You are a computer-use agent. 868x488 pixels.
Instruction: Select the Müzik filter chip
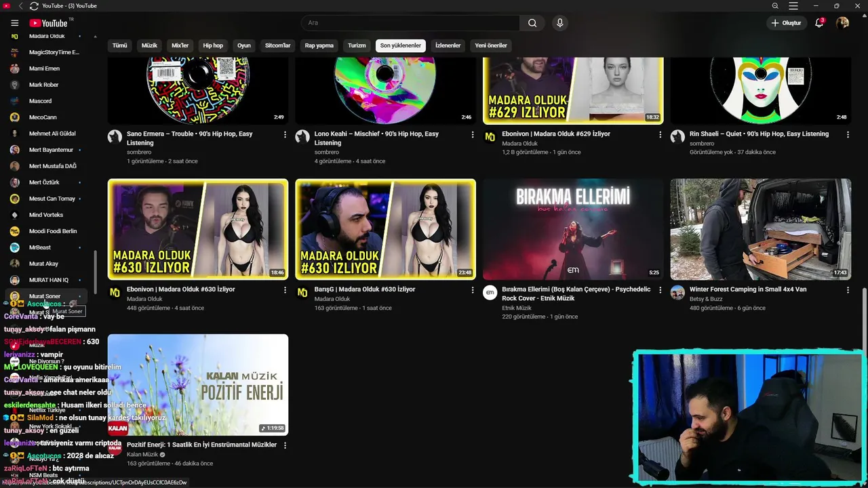pos(149,45)
